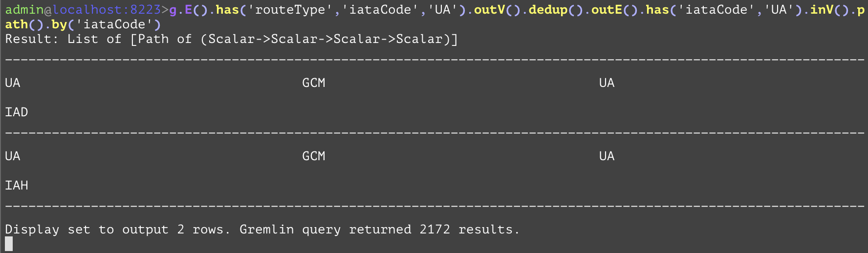Click the third-column UA in the second result

pyautogui.click(x=607, y=156)
